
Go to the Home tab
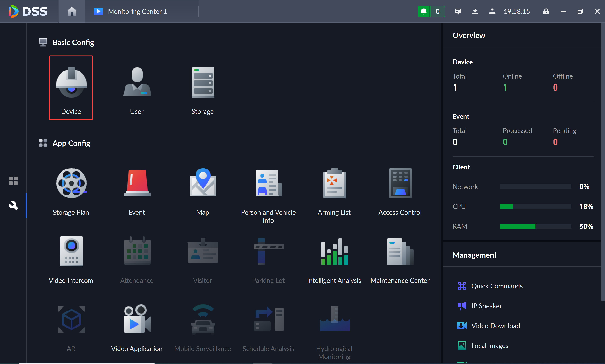72,11
